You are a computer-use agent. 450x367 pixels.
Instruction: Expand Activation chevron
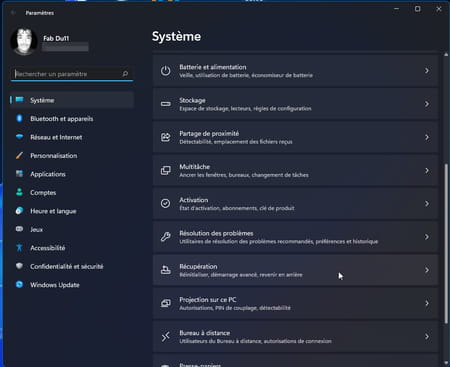click(x=427, y=203)
